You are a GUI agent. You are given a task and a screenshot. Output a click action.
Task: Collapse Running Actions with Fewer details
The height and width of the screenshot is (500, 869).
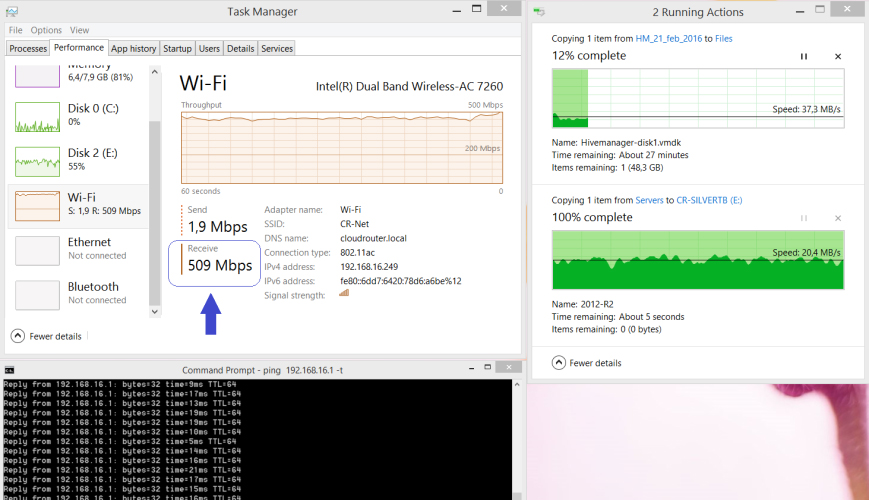587,363
